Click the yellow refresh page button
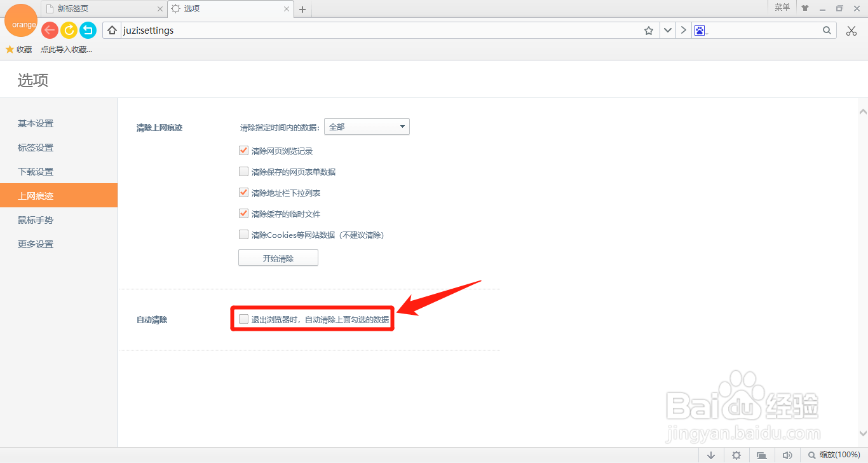The width and height of the screenshot is (868, 463). (x=69, y=30)
